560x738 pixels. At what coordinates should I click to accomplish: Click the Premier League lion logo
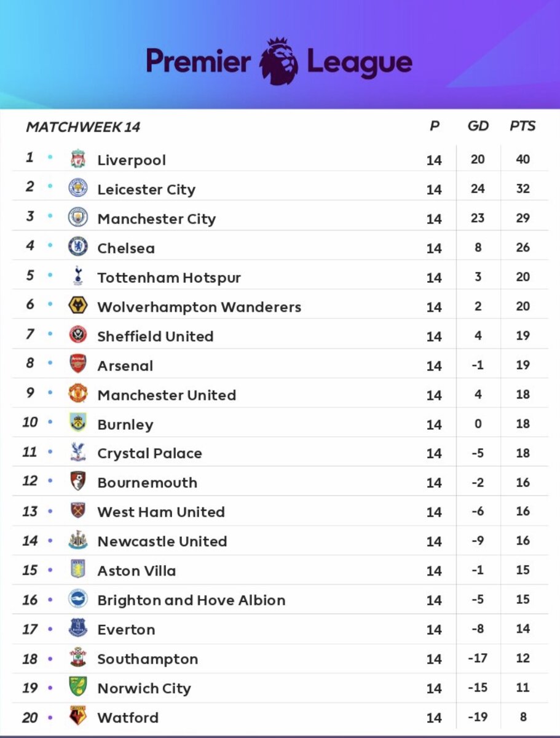click(x=279, y=61)
